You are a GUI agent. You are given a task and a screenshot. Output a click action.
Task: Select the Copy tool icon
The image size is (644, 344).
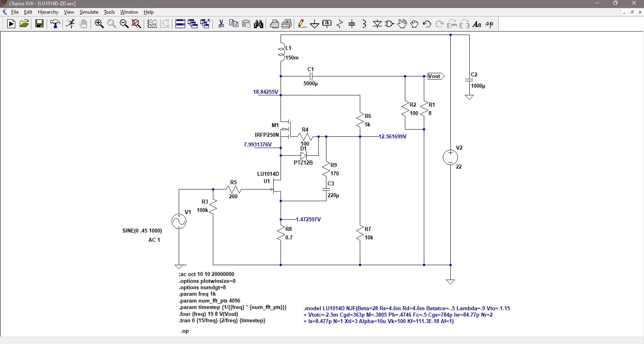233,24
